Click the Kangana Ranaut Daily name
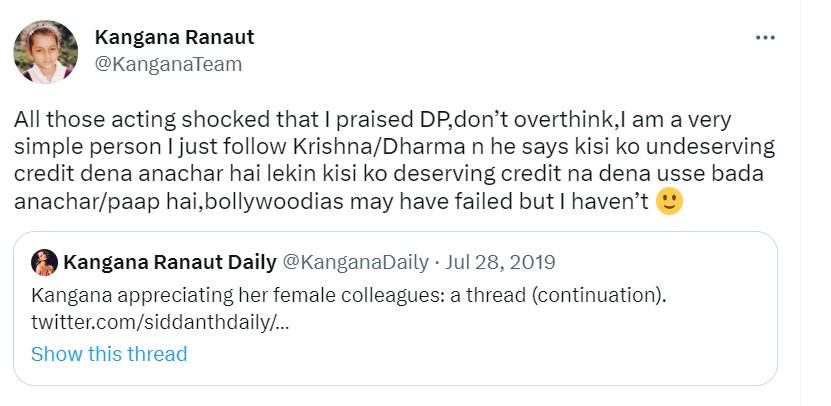Image resolution: width=831 pixels, height=406 pixels. click(169, 263)
